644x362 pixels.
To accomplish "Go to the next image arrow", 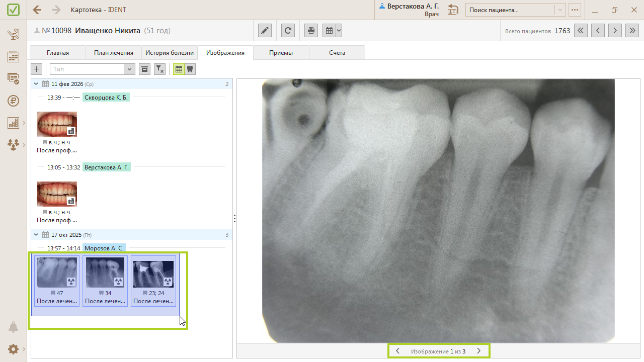I will coord(478,351).
